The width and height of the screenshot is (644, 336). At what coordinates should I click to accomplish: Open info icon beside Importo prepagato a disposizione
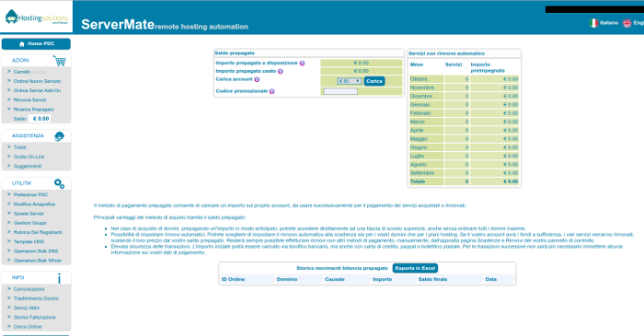302,64
